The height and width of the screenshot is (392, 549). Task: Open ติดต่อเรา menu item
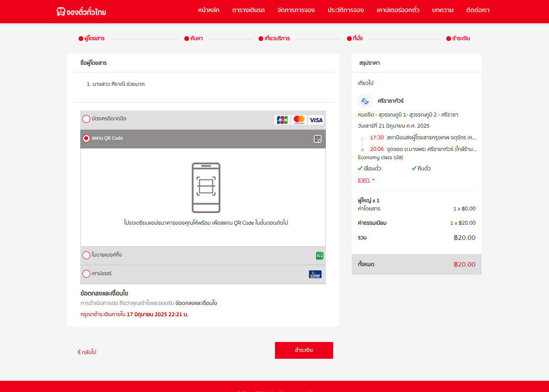pyautogui.click(x=478, y=10)
